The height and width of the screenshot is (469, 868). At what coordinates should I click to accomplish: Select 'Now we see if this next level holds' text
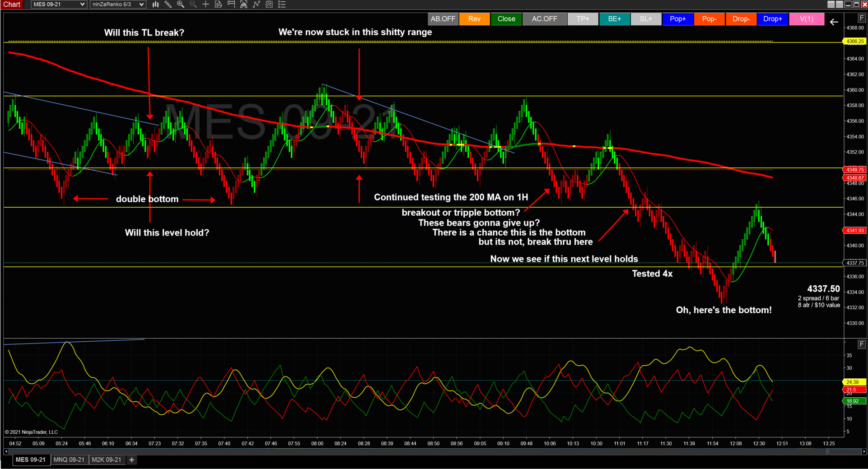click(564, 259)
